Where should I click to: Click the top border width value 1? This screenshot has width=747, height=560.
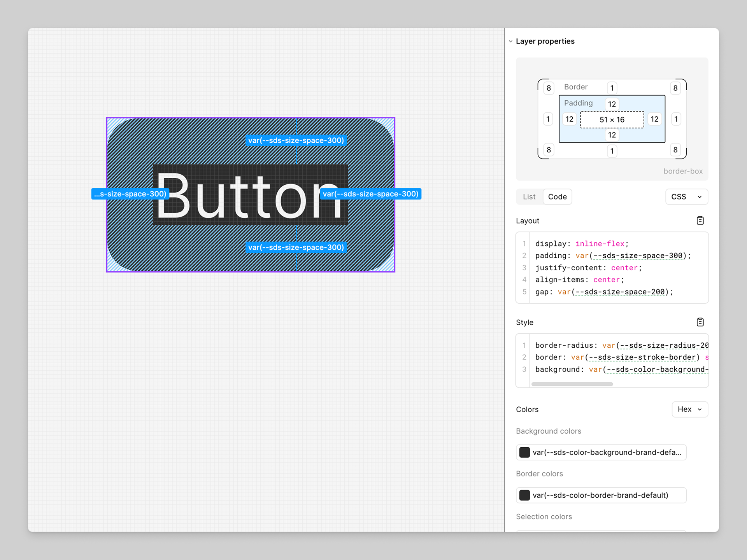click(612, 88)
